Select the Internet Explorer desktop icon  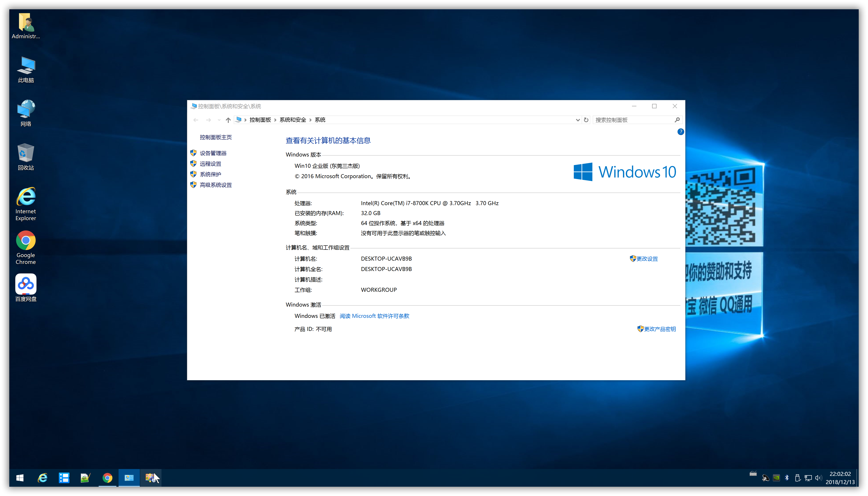pos(26,204)
